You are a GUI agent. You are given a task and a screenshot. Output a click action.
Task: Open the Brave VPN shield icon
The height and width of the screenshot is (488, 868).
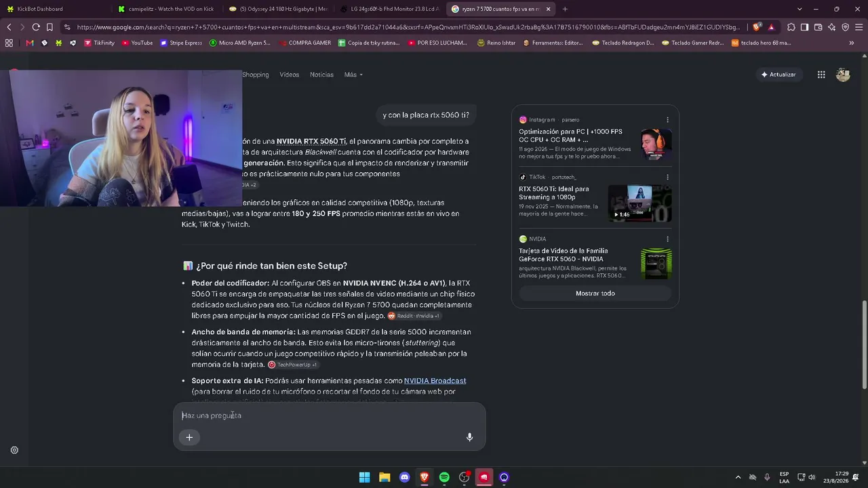coord(846,27)
